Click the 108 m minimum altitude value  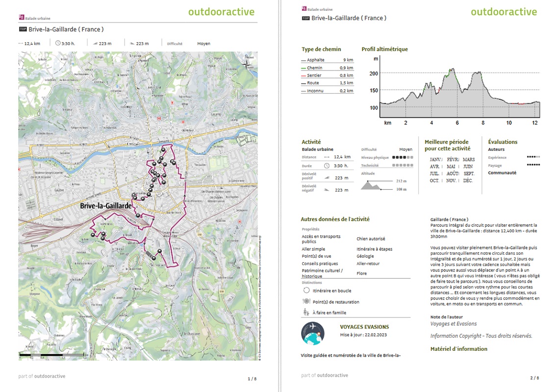[x=401, y=189]
